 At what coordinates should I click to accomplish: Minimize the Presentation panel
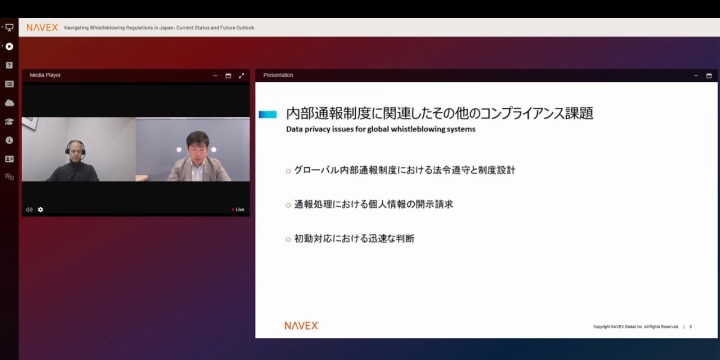[x=696, y=76]
